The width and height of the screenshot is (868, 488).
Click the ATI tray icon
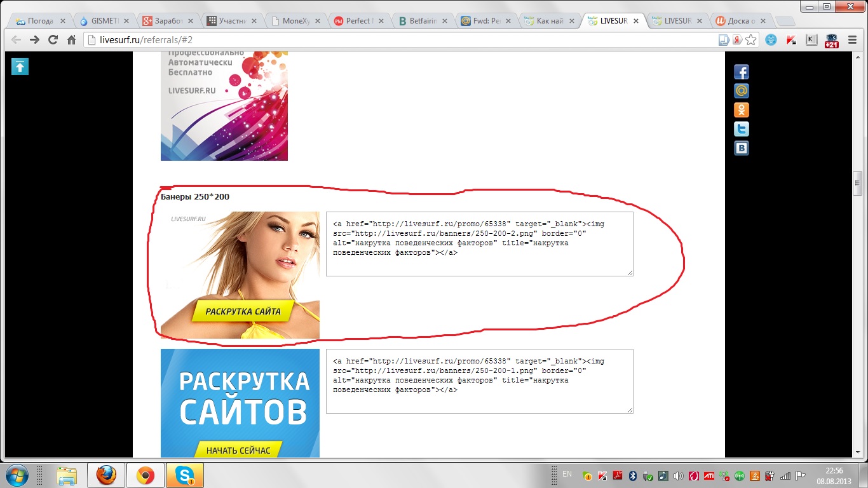point(709,476)
